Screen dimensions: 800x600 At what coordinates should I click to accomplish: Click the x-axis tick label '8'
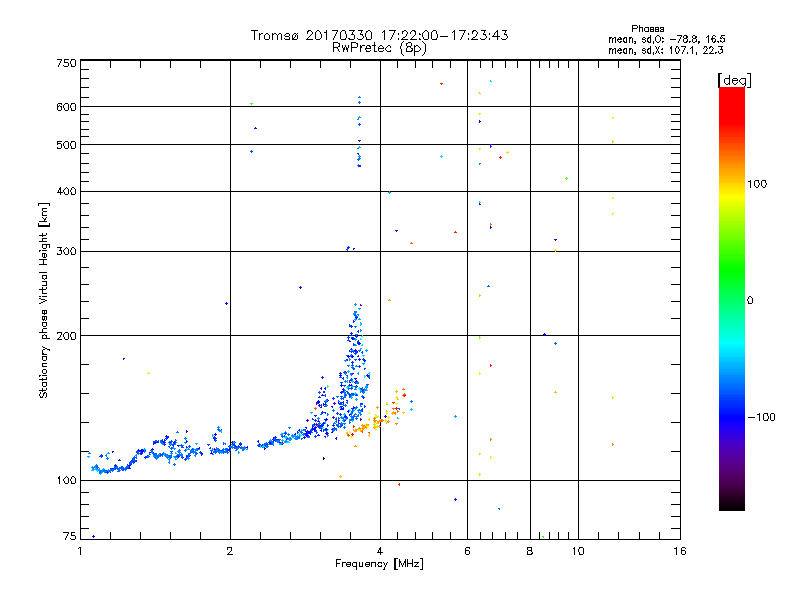pos(530,551)
